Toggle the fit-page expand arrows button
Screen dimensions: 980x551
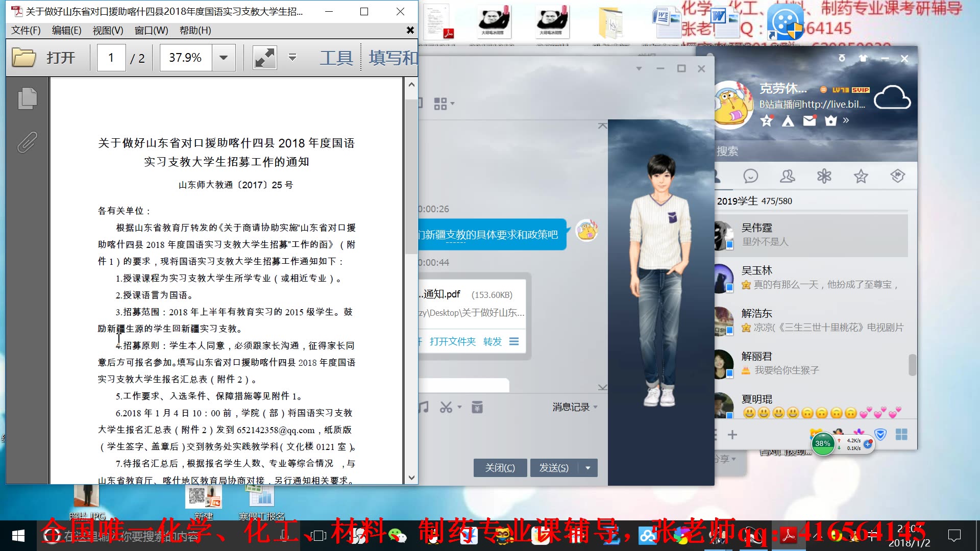(265, 58)
